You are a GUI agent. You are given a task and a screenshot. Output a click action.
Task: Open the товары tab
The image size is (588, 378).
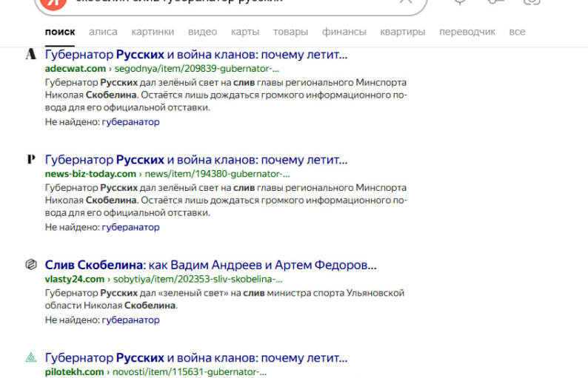[290, 32]
